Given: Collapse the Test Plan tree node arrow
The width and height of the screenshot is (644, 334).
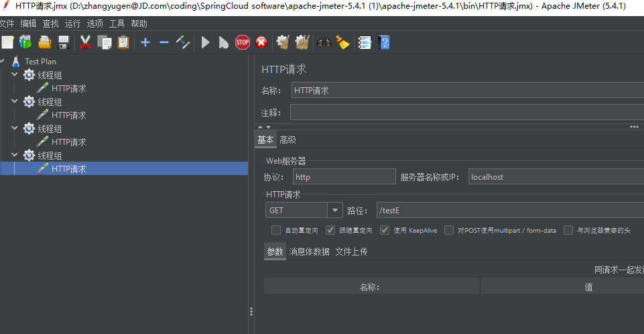Looking at the screenshot, I should tap(3, 61).
